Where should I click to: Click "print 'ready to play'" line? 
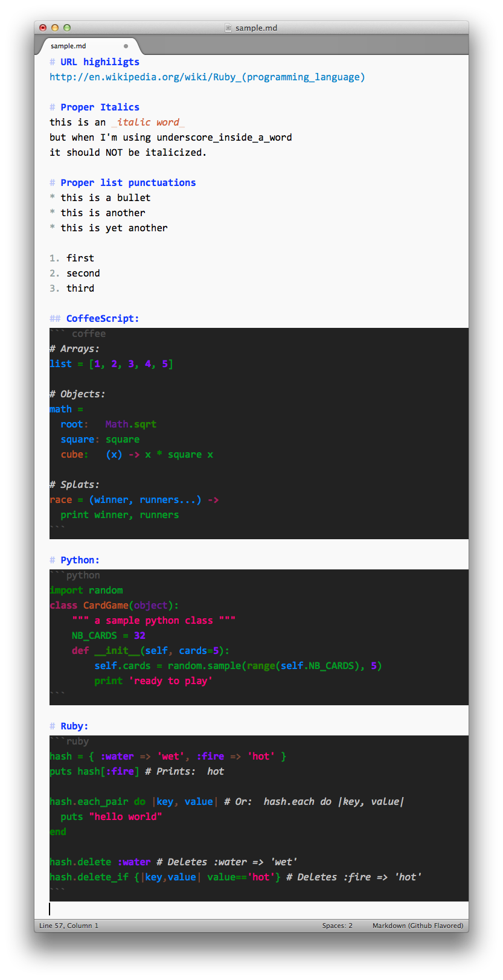153,681
